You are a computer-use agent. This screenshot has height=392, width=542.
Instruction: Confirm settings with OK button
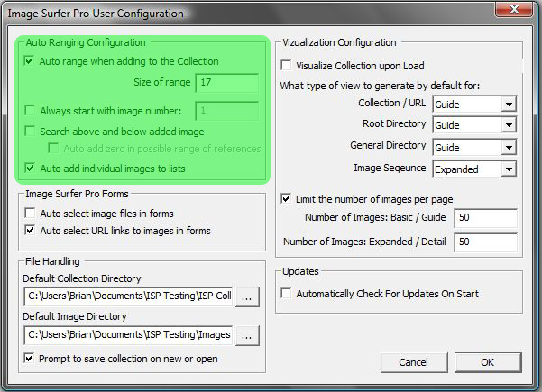pyautogui.click(x=487, y=362)
